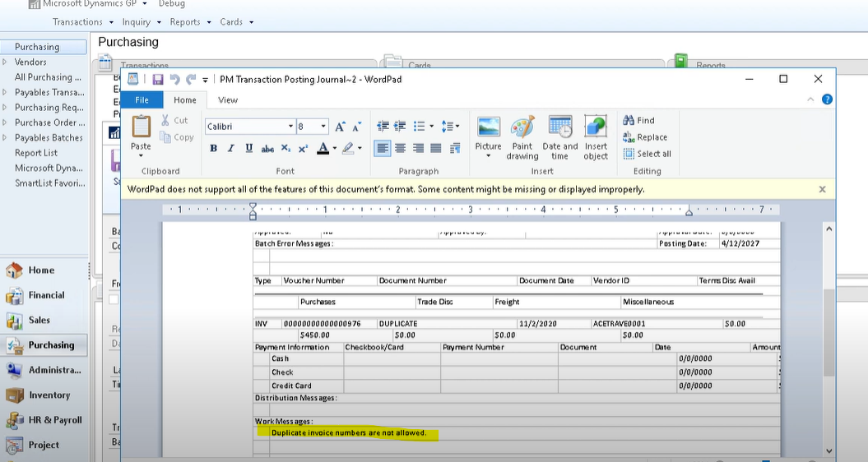Click the Save icon in quick access toolbar
Screen dimensions: 868x462
pyautogui.click(x=157, y=80)
